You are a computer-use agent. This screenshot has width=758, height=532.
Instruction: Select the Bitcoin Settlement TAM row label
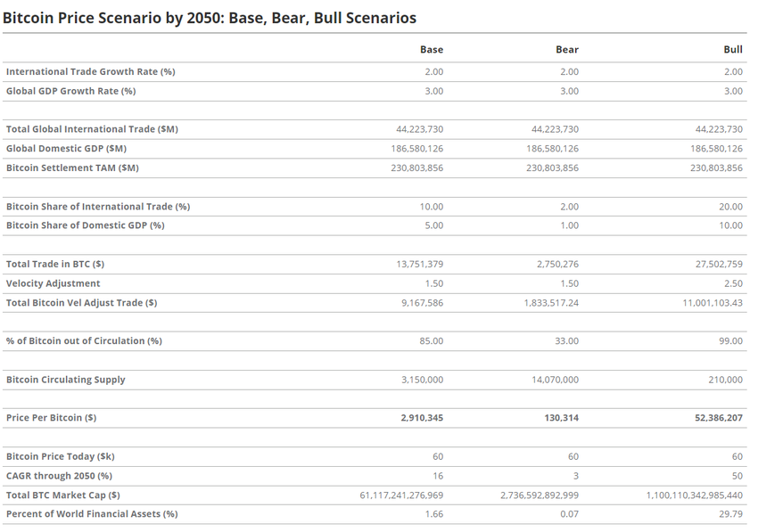point(72,168)
